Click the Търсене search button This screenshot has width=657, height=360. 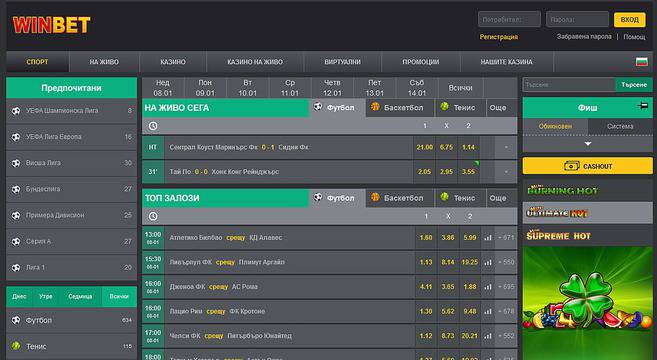tap(634, 85)
